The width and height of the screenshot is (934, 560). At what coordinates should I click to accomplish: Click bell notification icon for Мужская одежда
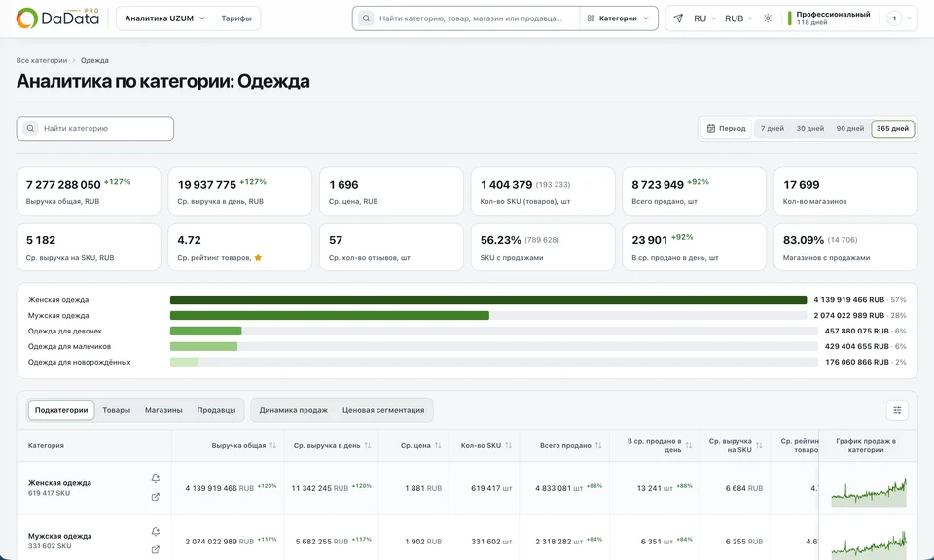[156, 532]
